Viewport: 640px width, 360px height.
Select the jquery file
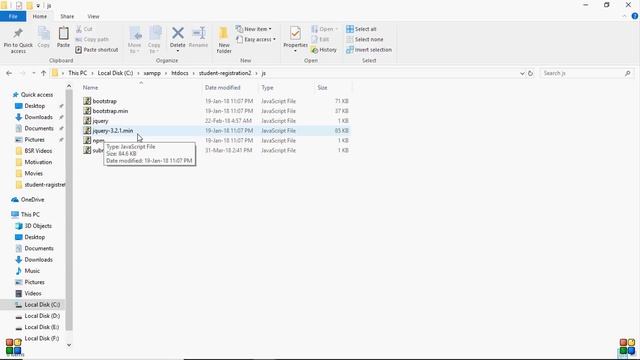100,121
